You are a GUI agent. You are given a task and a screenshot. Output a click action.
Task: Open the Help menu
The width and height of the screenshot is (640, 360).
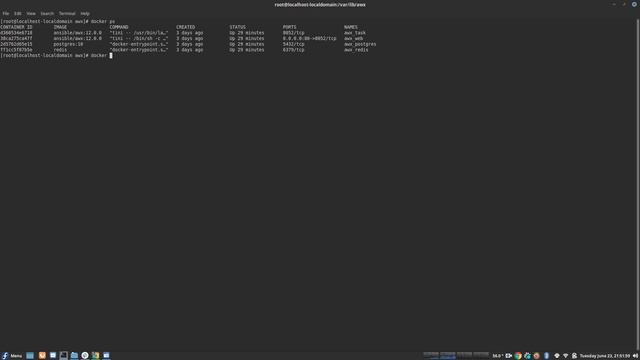click(x=85, y=13)
